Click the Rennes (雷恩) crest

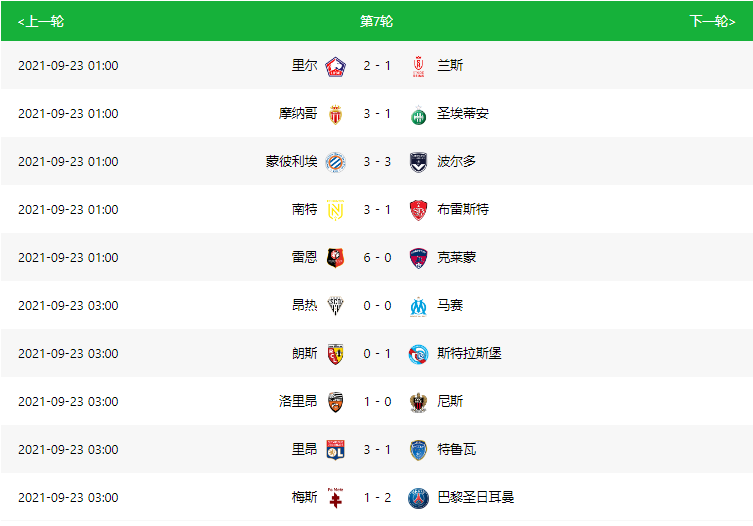(x=335, y=258)
